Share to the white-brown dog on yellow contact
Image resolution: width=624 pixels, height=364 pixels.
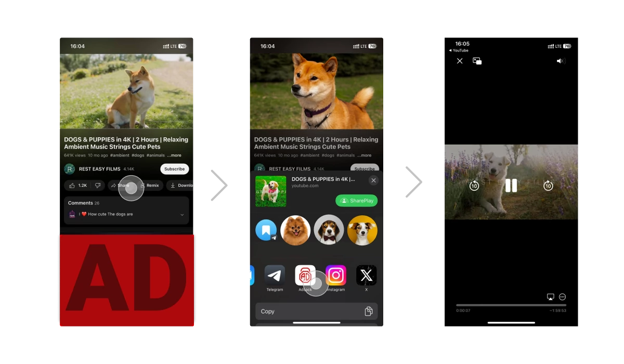coord(362,230)
